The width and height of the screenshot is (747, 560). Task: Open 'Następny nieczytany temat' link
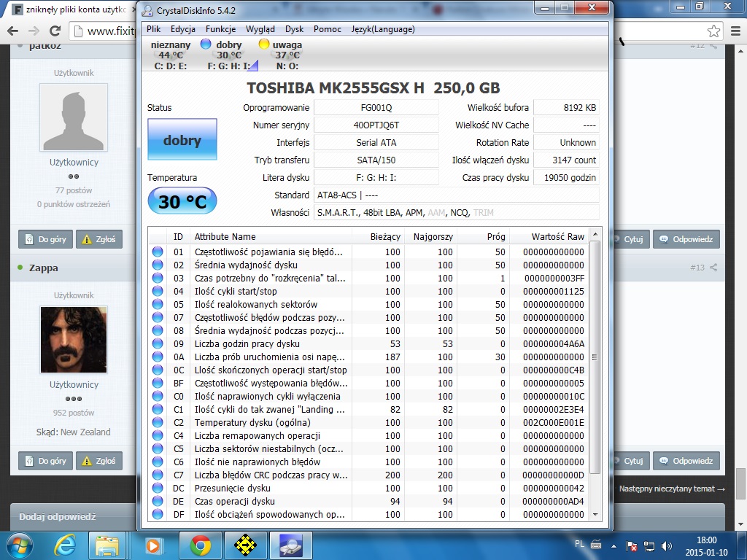coord(672,489)
